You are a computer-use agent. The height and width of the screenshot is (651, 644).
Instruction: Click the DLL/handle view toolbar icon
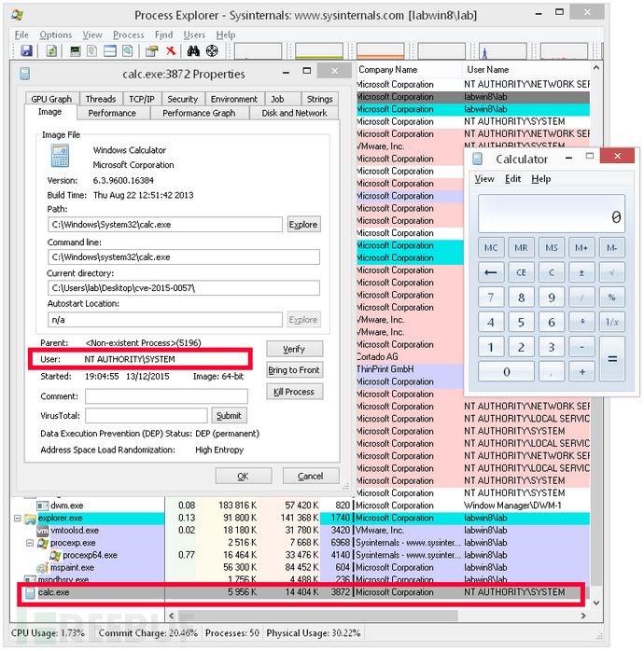pos(128,51)
